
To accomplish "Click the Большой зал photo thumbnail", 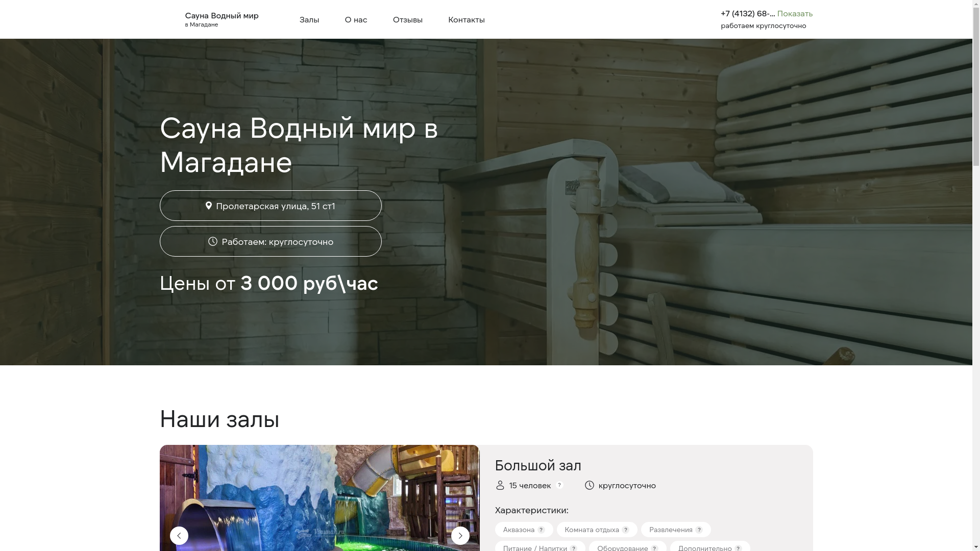I will 320,498.
